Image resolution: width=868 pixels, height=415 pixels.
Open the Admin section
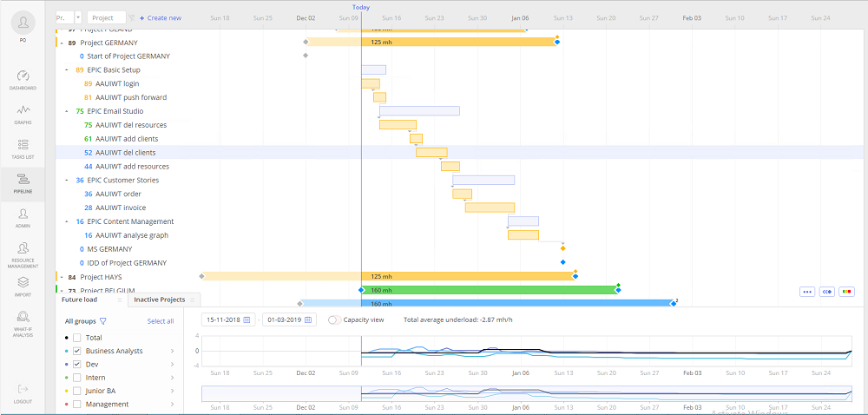coord(23,218)
